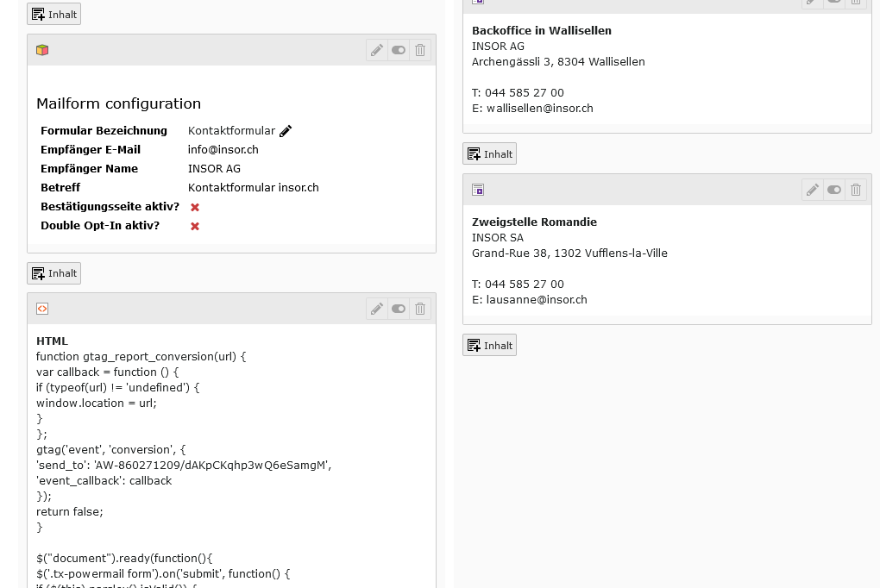This screenshot has width=880, height=588.
Task: Click Grand-Rue 38, 1302 Vufflens-la-Ville address
Action: [569, 253]
